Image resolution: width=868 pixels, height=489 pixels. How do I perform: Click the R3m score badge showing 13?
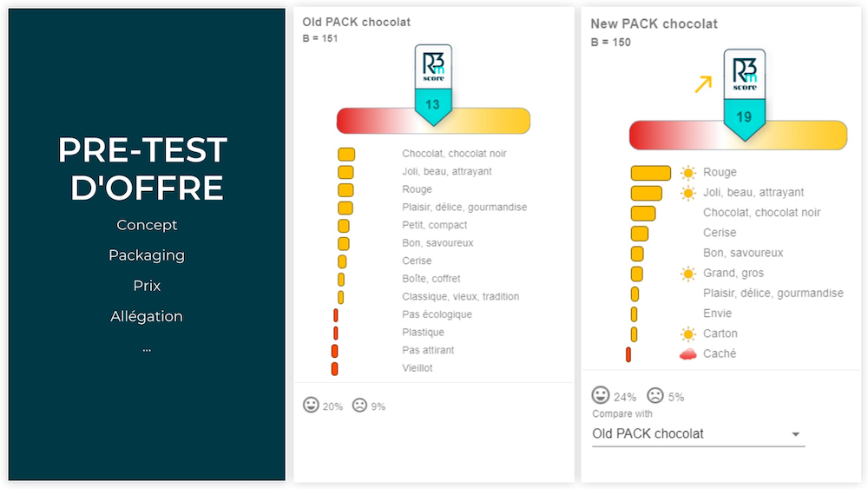coord(433,85)
